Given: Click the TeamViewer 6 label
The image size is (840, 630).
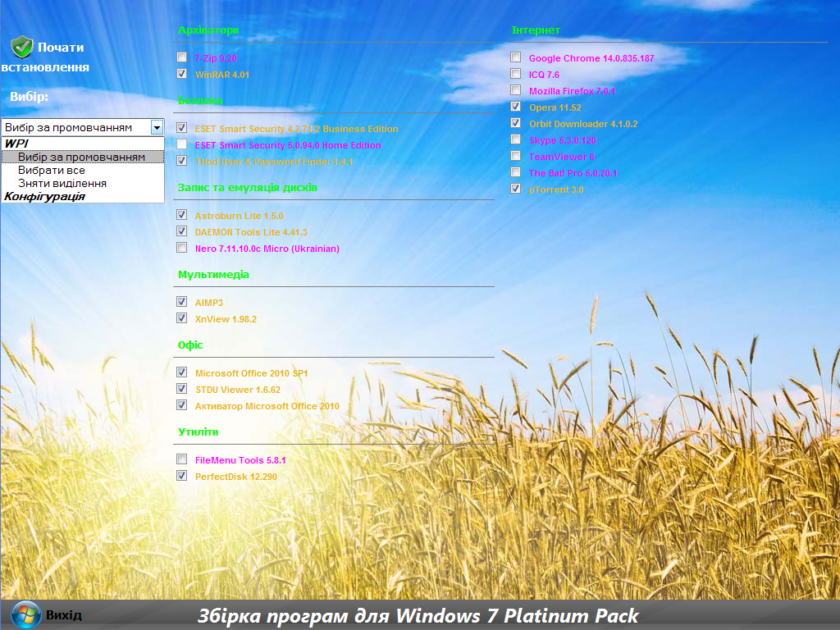Looking at the screenshot, I should pyautogui.click(x=561, y=157).
